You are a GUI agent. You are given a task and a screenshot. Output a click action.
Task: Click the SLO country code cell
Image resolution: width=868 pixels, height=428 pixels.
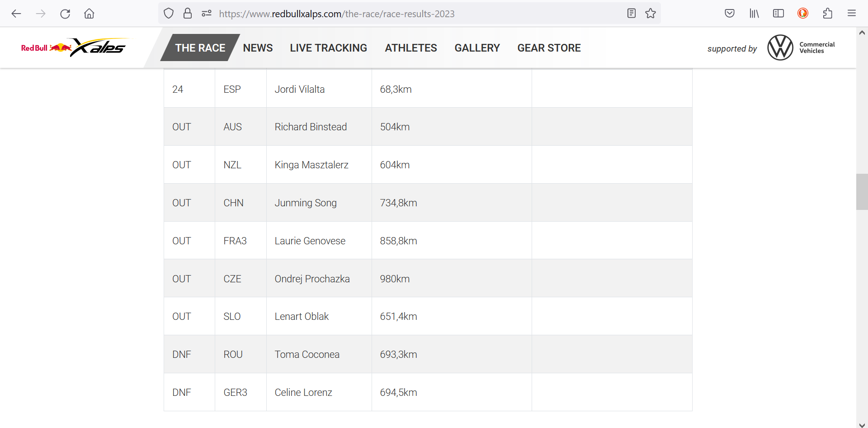pos(241,316)
